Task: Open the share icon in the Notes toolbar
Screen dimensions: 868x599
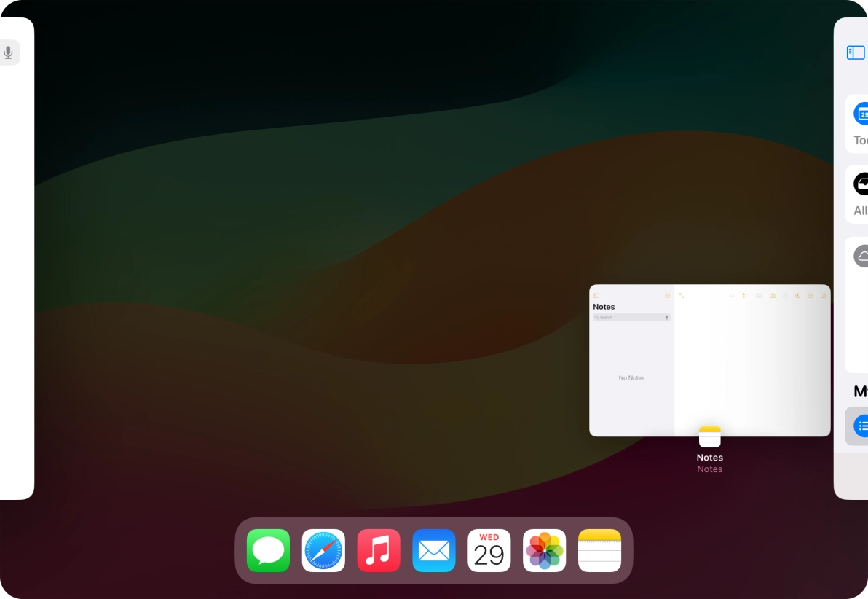Action: [786, 295]
